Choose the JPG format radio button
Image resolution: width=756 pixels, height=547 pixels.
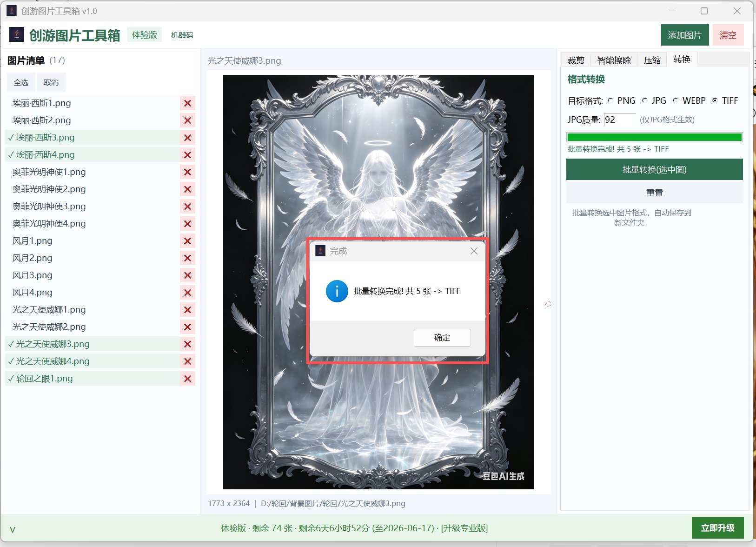[644, 100]
